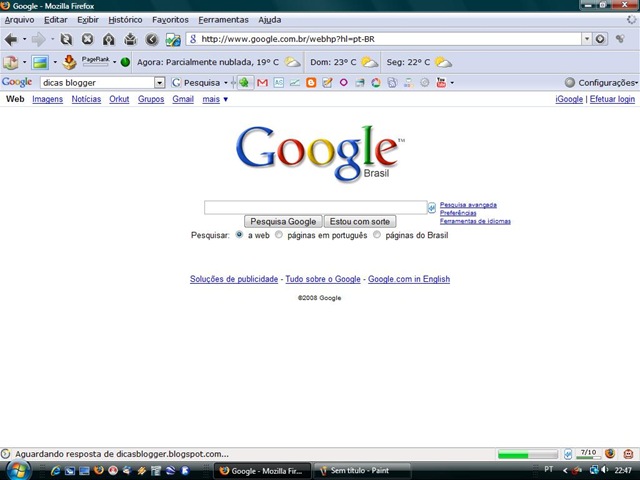This screenshot has height=480, width=640.
Task: Click the stop loading icon
Action: [87, 39]
